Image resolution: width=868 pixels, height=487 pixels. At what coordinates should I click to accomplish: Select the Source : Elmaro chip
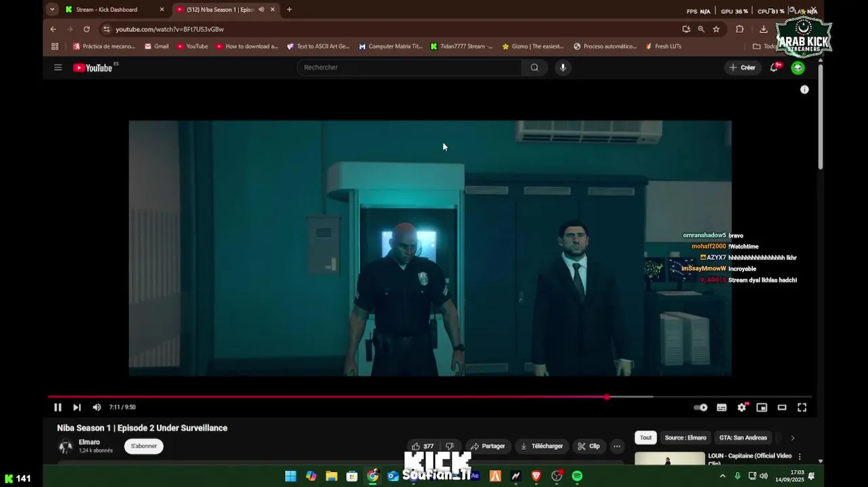coord(685,438)
